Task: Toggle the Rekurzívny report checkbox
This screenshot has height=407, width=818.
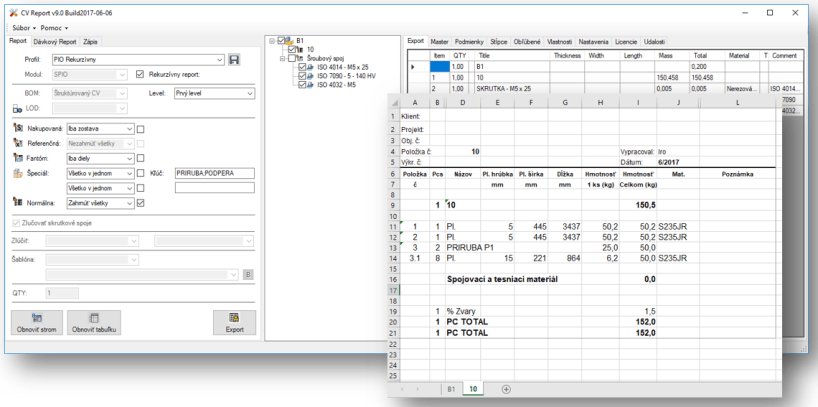Action: click(x=139, y=75)
